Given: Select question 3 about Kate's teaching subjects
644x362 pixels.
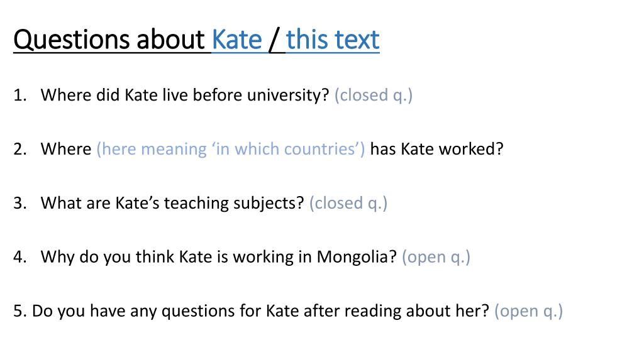Looking at the screenshot, I should (172, 203).
